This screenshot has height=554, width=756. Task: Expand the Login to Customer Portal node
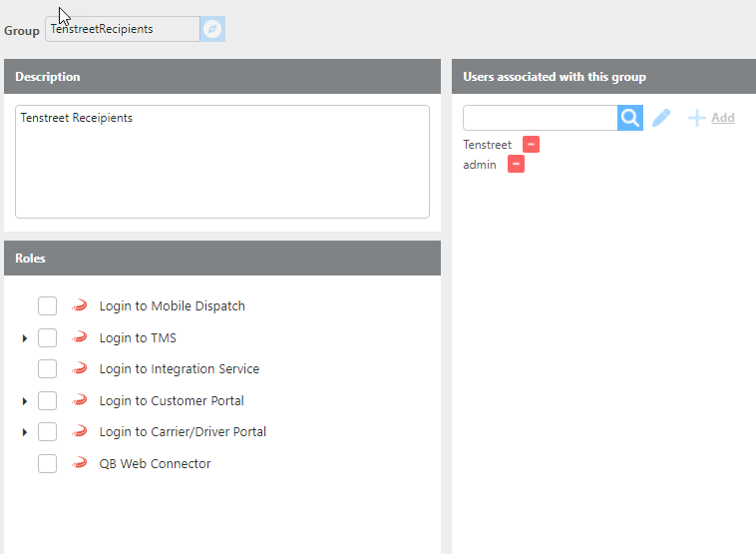point(24,401)
